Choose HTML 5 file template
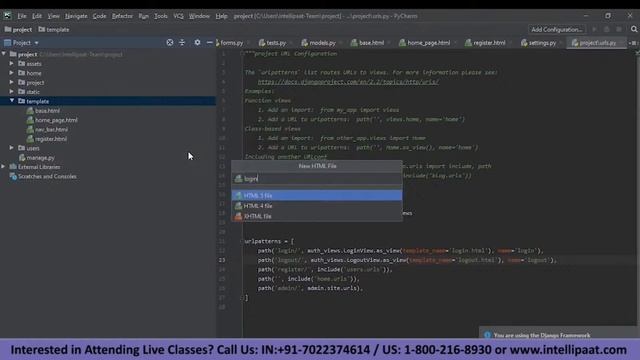Image resolution: width=640 pixels, height=360 pixels. 317,196
